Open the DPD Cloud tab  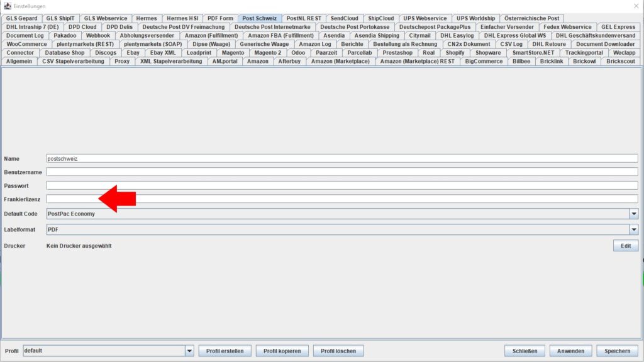point(82,27)
